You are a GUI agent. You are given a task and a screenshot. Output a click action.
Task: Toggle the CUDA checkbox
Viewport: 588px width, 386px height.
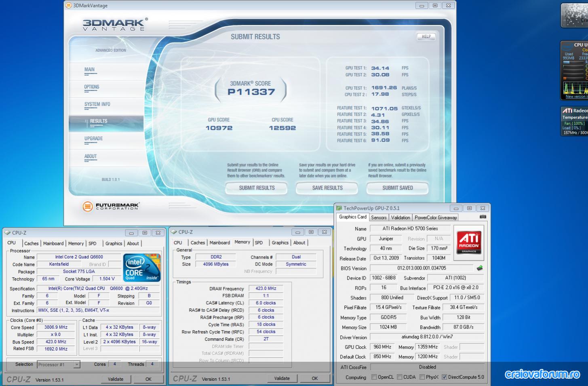pyautogui.click(x=399, y=377)
